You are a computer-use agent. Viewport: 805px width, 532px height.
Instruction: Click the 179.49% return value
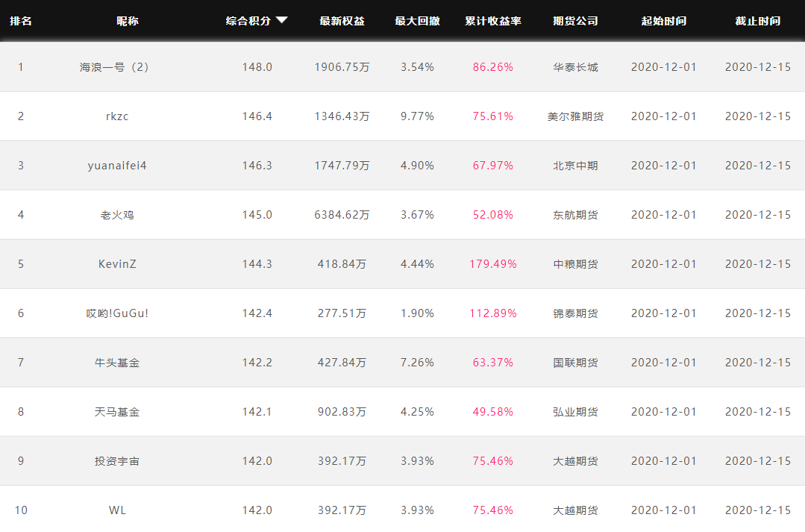pos(493,264)
